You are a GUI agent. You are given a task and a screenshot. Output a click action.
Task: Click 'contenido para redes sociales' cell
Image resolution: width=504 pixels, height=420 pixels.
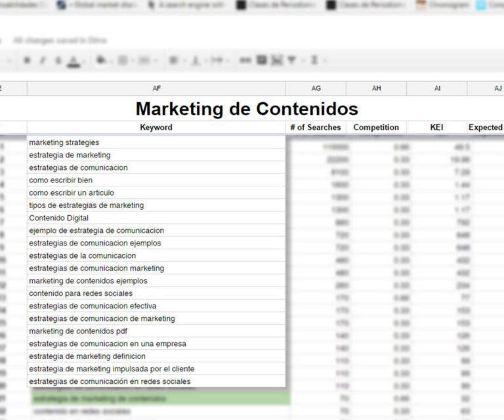coord(156,293)
